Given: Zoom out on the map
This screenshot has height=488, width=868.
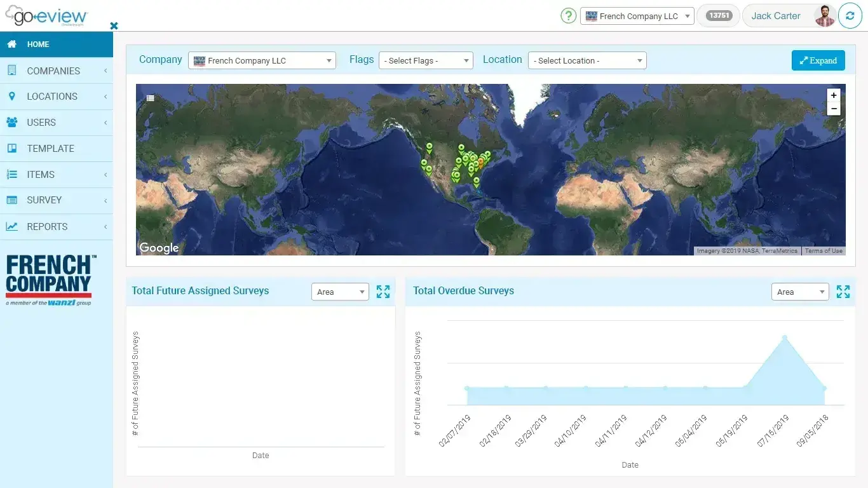Looking at the screenshot, I should (x=833, y=109).
